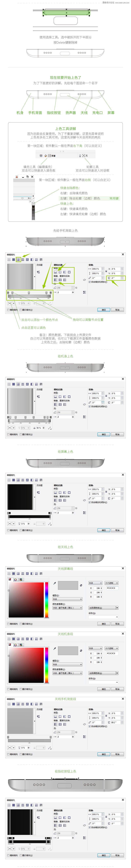Select Vector pattern fill icon in phone-back dialog
The width and height of the screenshot is (131, 868).
point(23,260)
